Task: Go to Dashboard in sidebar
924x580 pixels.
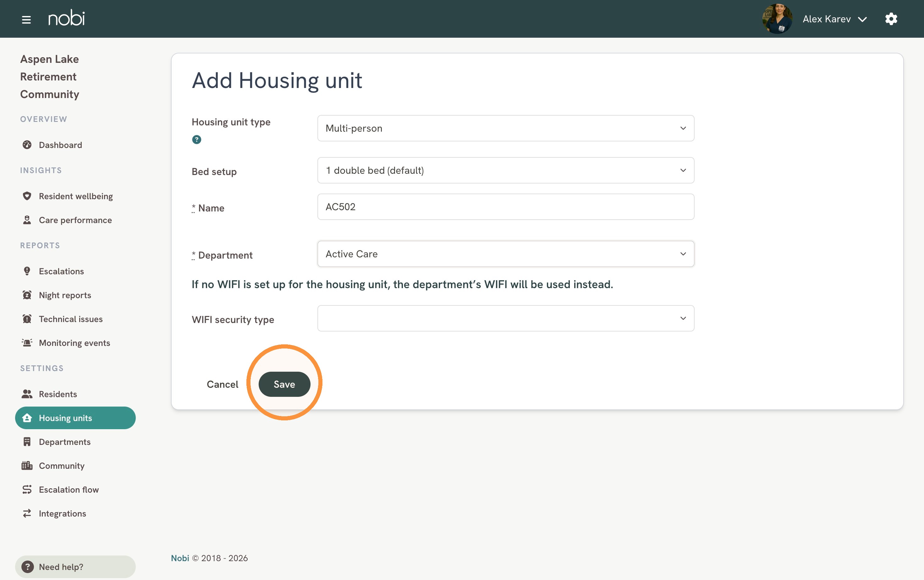Action: click(60, 145)
